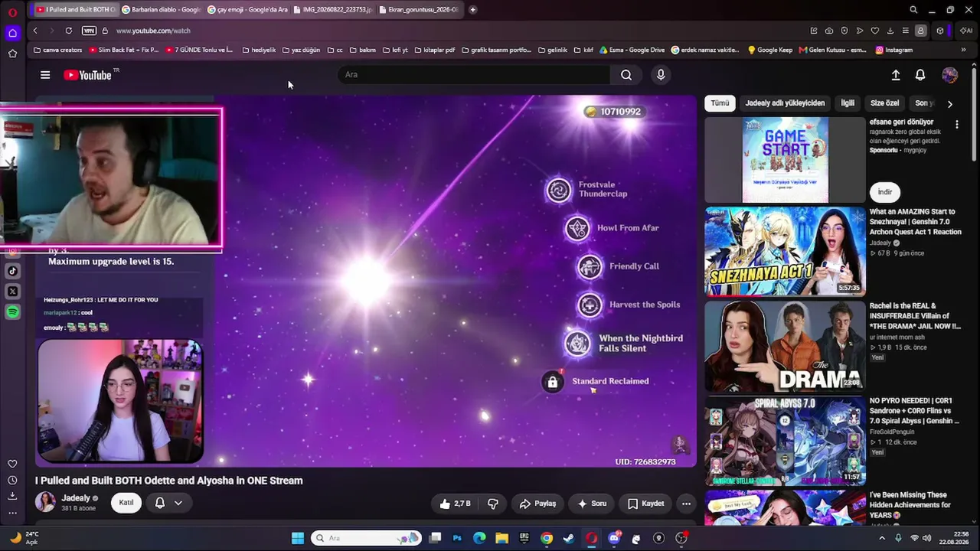Screen dimensions: 980x551
Task: Show more filter chips with right arrow
Action: coord(950,103)
